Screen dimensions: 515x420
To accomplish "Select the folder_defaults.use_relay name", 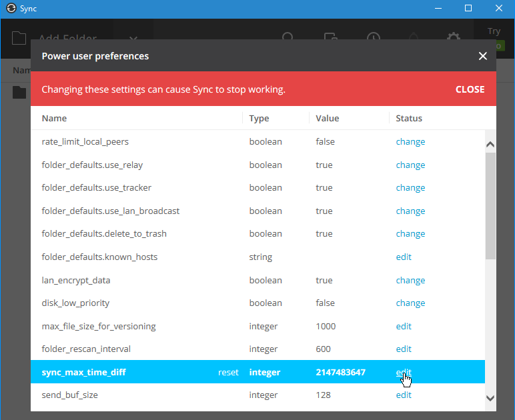I will [x=92, y=165].
